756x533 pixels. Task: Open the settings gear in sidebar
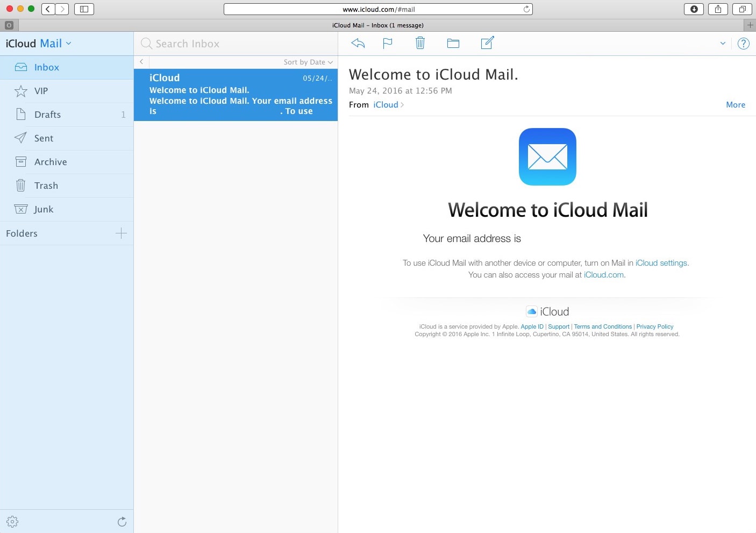12,522
